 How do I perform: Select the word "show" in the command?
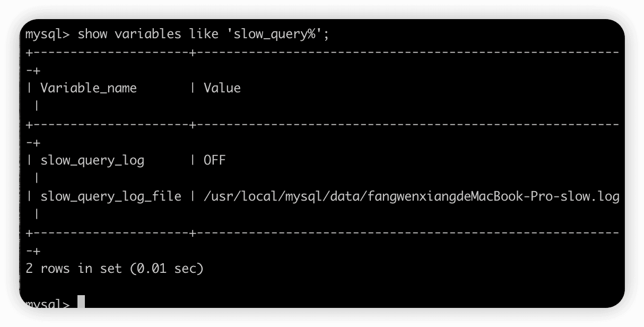click(92, 34)
